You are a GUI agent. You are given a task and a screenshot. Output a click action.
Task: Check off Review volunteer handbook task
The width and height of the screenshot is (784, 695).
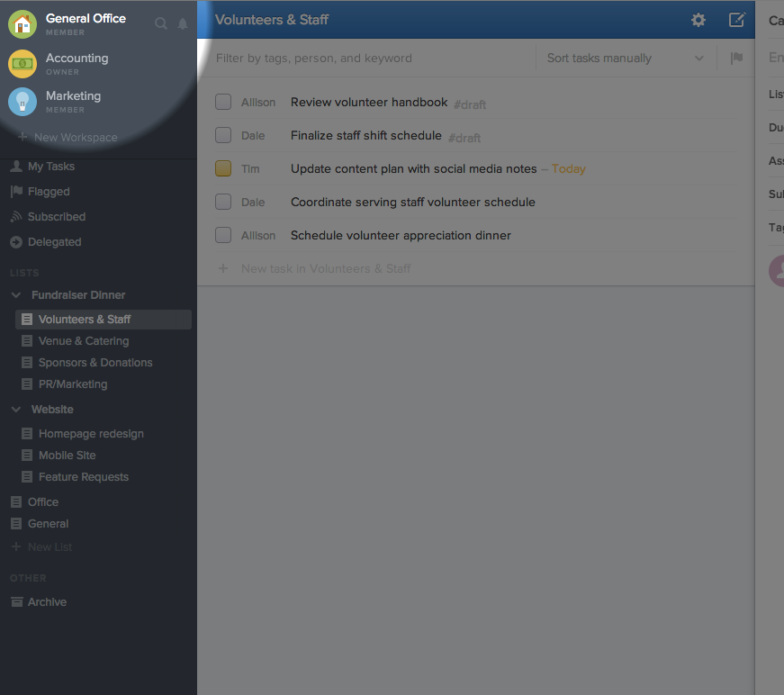[223, 102]
